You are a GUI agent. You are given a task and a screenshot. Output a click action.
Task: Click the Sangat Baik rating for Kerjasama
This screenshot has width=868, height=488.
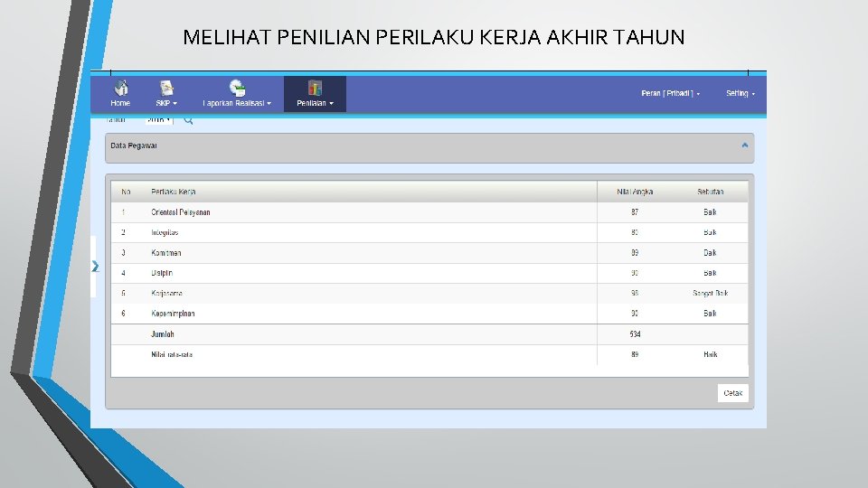pos(711,293)
